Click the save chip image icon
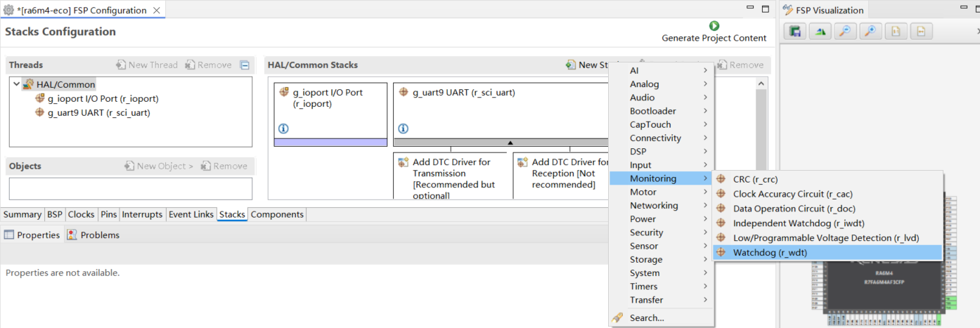This screenshot has height=328, width=980. click(x=794, y=31)
